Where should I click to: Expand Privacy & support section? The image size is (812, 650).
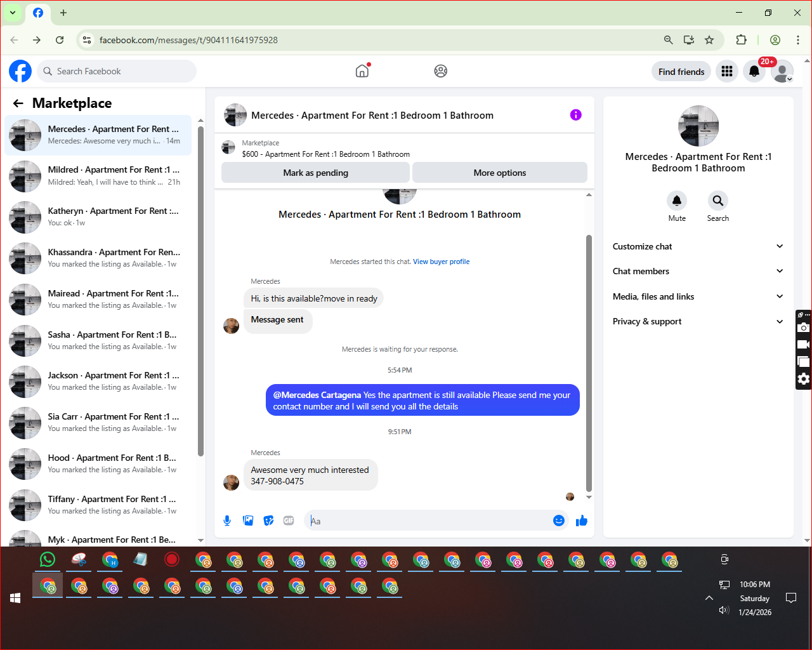pyautogui.click(x=698, y=321)
